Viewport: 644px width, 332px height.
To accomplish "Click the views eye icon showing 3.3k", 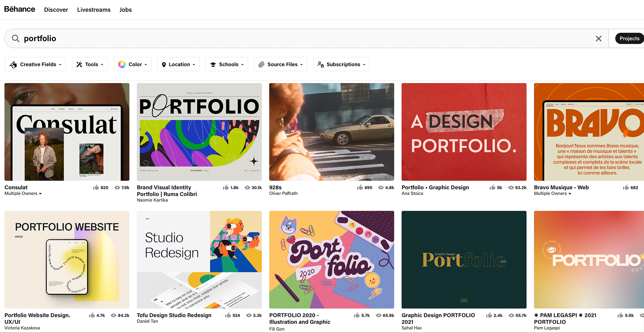I will 249,316.
